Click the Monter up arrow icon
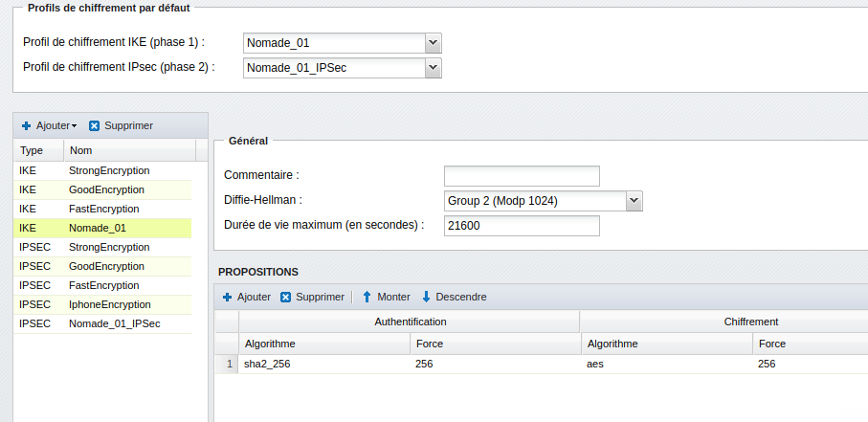 click(367, 297)
